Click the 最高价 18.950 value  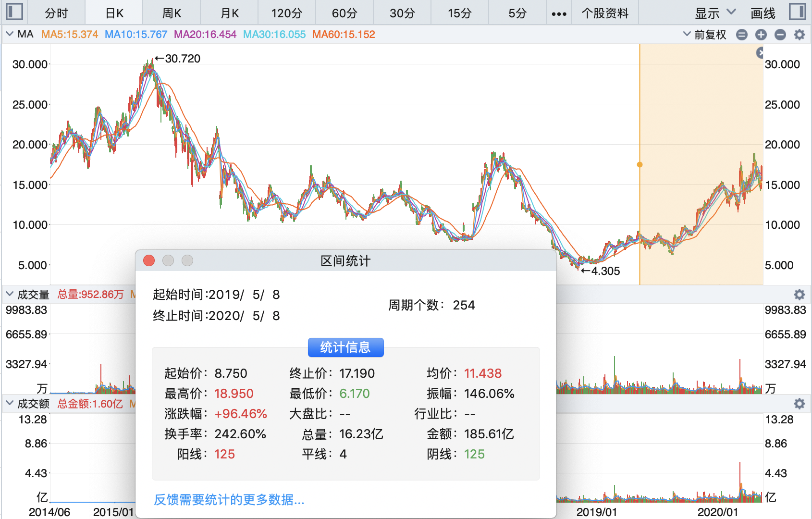tap(234, 394)
